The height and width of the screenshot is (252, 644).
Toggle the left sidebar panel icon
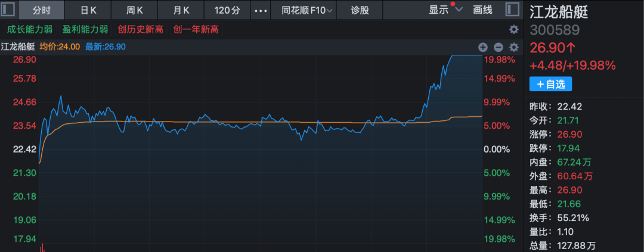(x=9, y=10)
